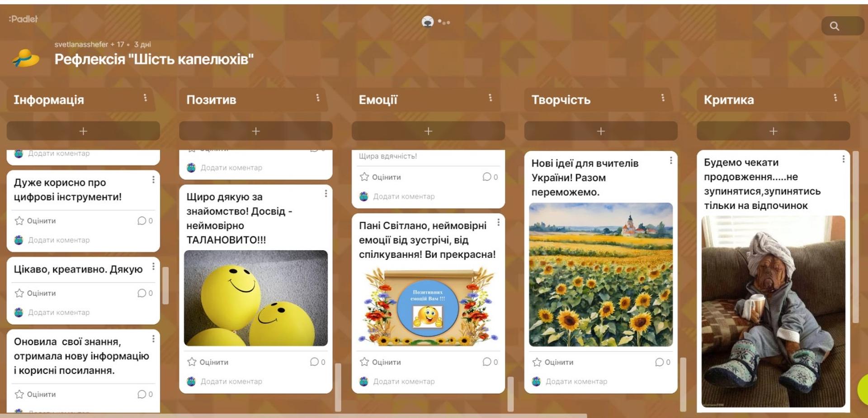Click the comment bubble on the smiley balloons post
This screenshot has height=418, width=868.
coord(317,362)
